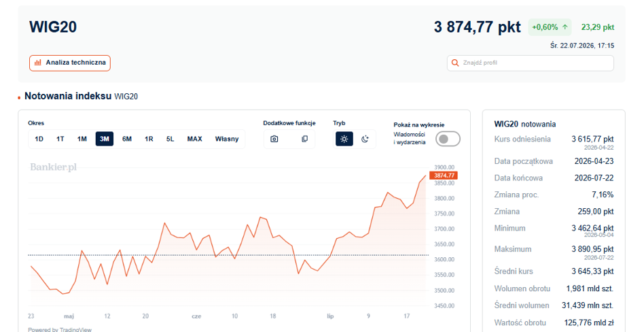644x332 pixels.
Task: Click the 3874.77 price label on chart
Action: (x=444, y=176)
